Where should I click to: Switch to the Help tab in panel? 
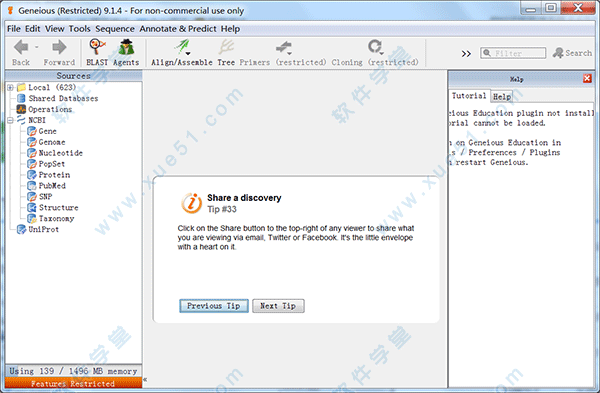tap(502, 96)
